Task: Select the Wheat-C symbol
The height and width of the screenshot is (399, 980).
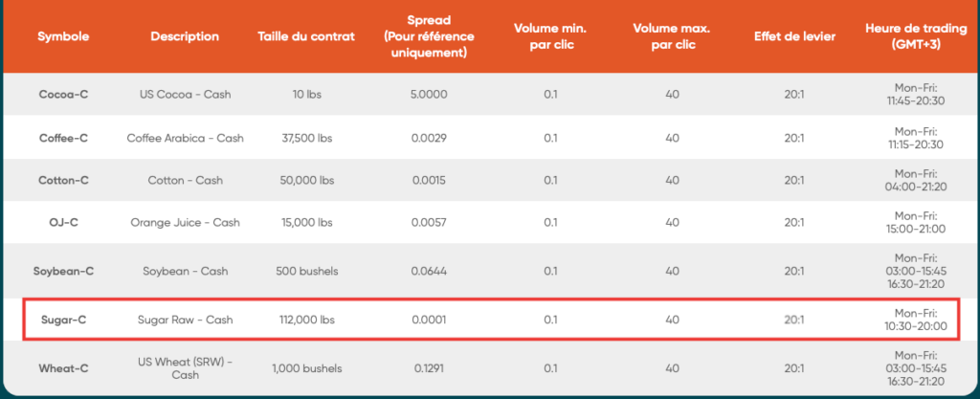Action: coord(64,367)
